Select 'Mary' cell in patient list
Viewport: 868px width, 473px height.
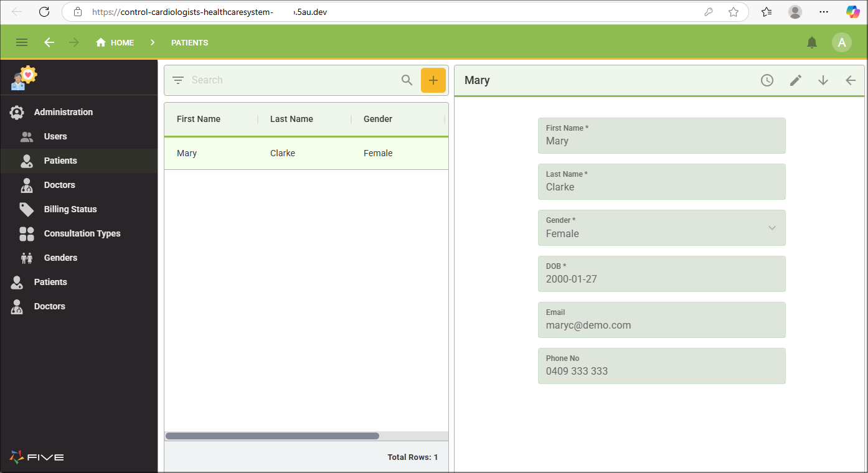187,153
